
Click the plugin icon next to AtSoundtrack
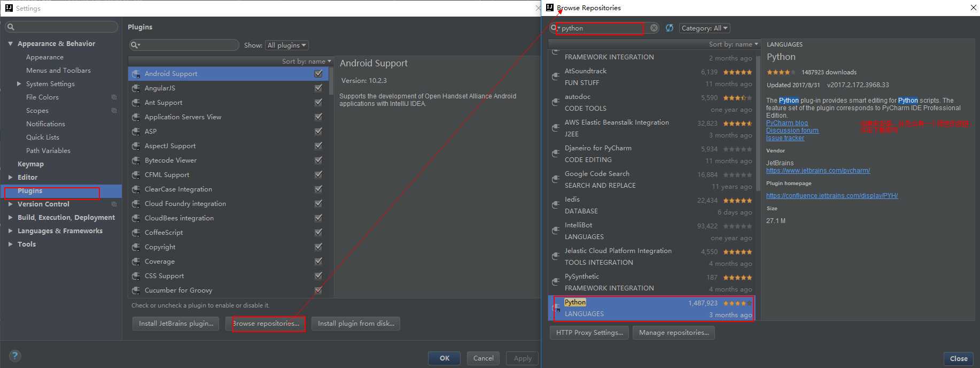556,77
